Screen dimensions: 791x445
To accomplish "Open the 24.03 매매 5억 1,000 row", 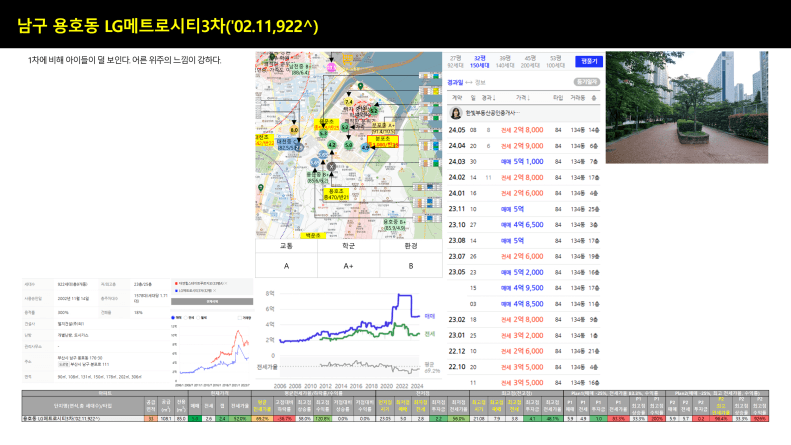I will click(524, 161).
